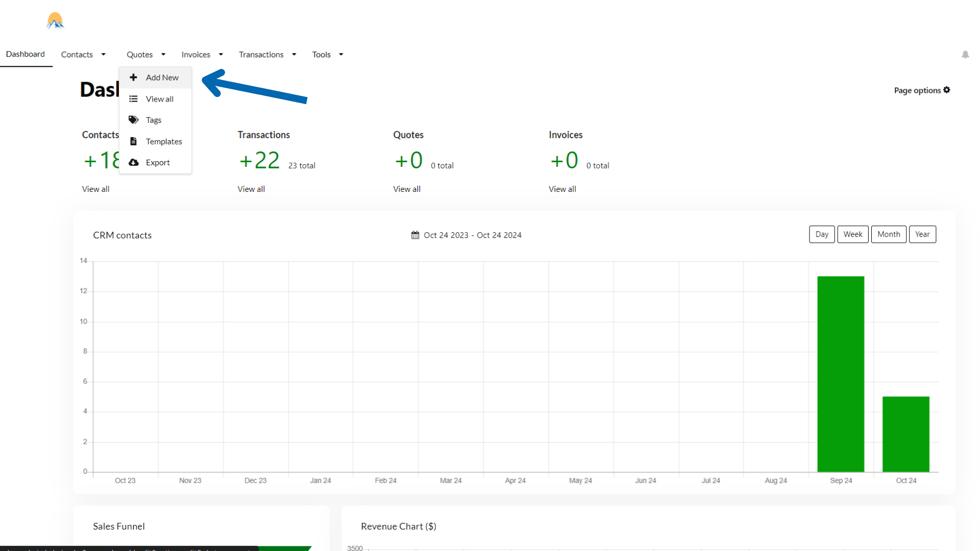
Task: Switch chart grouping to Week
Action: (x=852, y=234)
